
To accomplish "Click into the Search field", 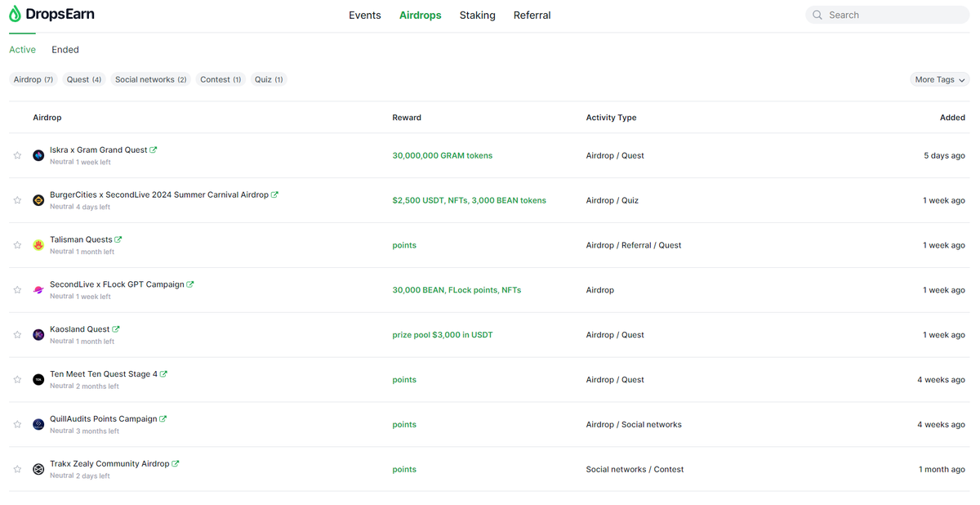I will 888,15.
